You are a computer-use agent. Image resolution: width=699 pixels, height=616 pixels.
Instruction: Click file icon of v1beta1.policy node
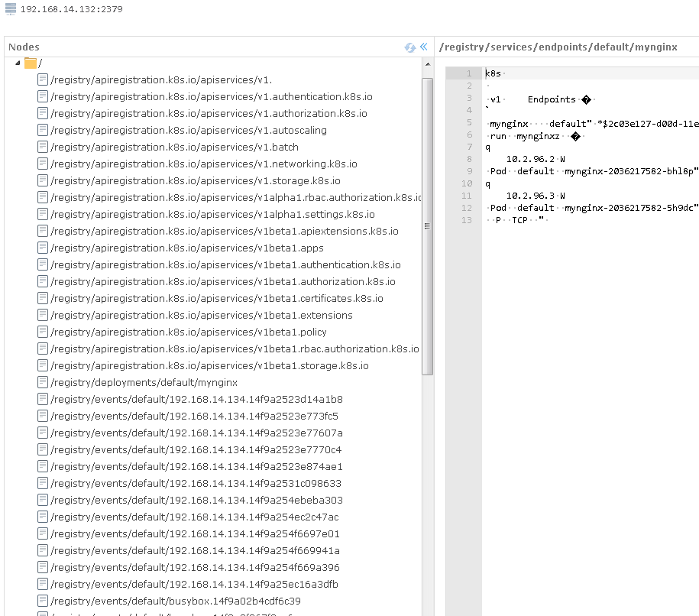42,332
